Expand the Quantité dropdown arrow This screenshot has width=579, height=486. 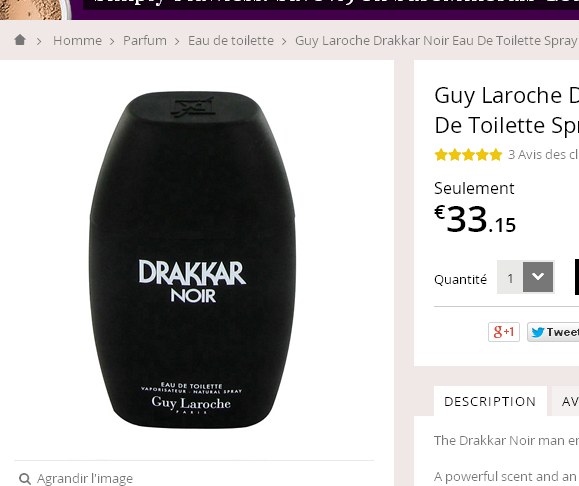(538, 277)
